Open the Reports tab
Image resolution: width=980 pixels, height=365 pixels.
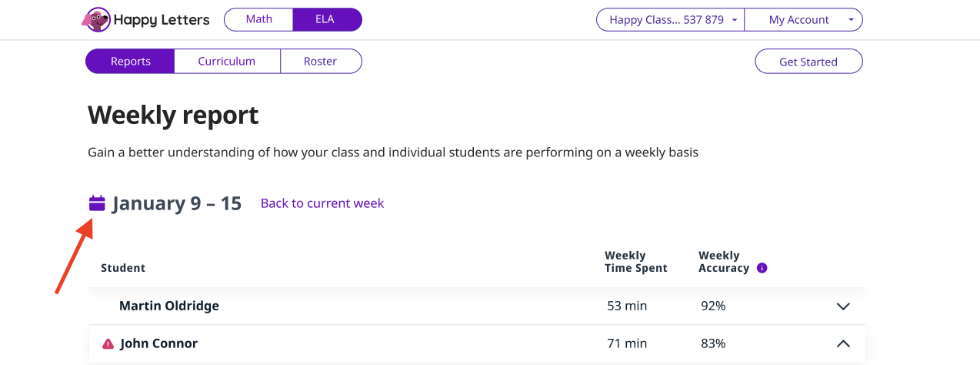pos(130,62)
